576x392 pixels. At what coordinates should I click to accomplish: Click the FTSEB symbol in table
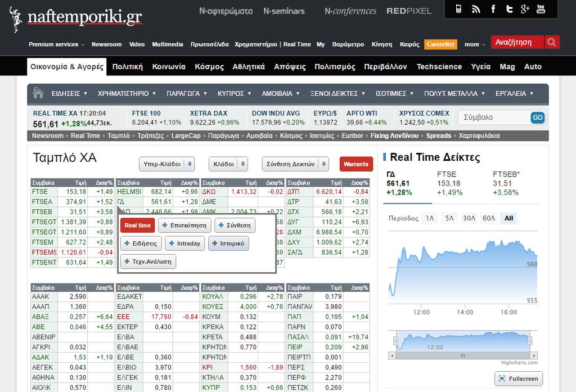[x=42, y=212]
